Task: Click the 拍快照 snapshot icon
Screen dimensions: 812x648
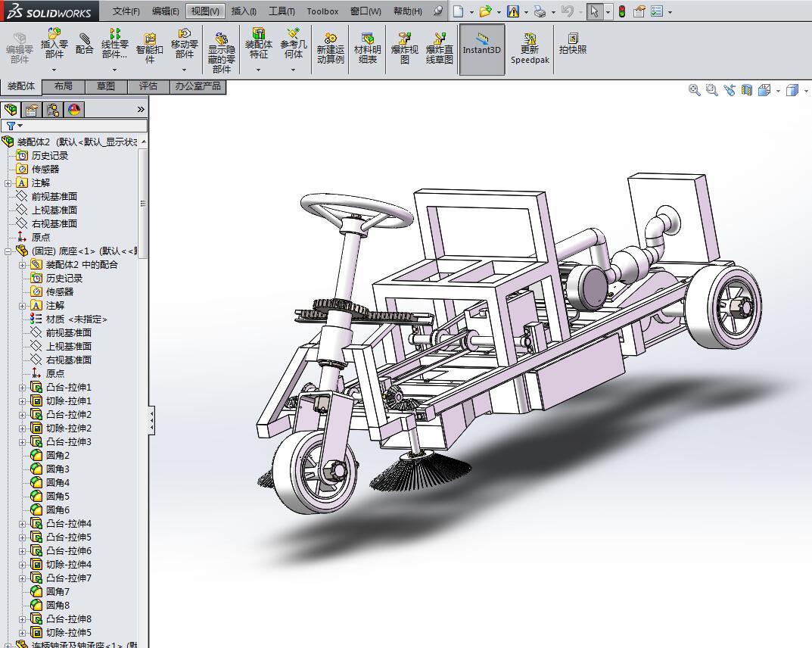Action: point(573,44)
